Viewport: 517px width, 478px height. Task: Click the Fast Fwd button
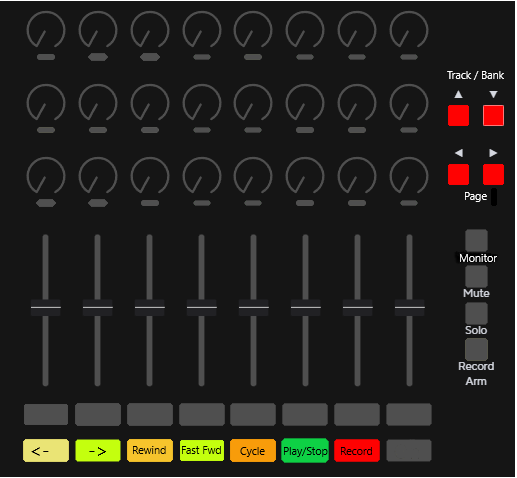click(x=202, y=451)
